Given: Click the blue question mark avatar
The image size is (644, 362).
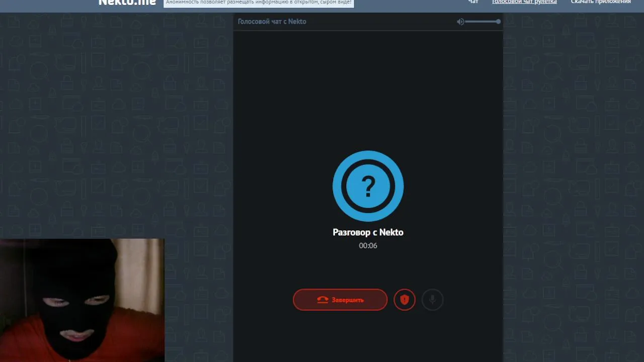Looking at the screenshot, I should point(368,186).
